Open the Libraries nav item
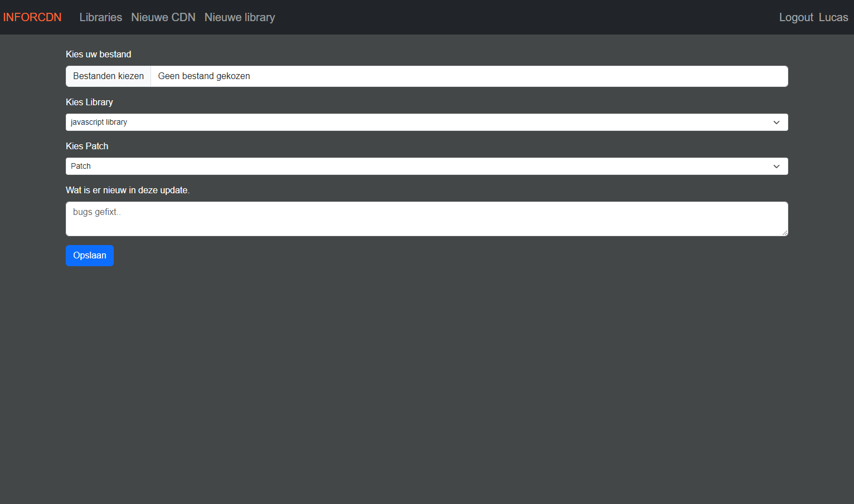 point(100,17)
